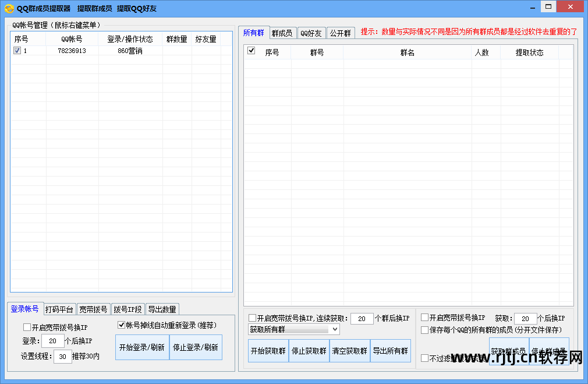
Task: Switch to the 拨号IP段 tab
Action: (128, 309)
